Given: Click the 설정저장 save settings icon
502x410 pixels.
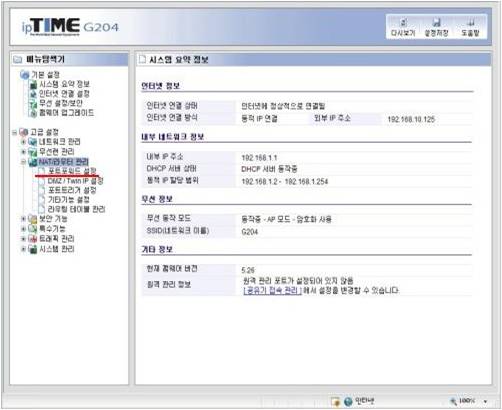Looking at the screenshot, I should coord(437,22).
